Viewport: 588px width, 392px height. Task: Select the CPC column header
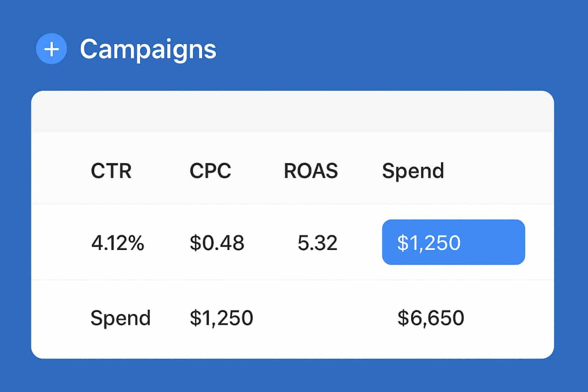(210, 170)
